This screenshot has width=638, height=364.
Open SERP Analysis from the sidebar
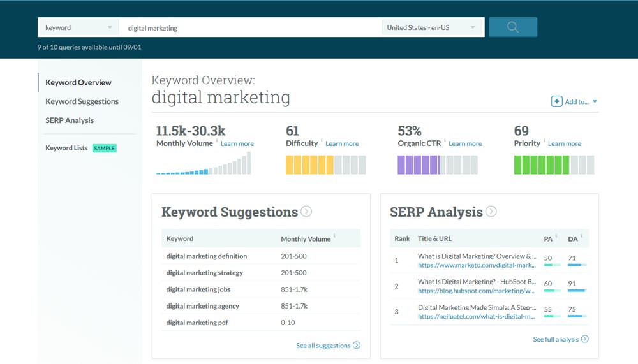pyautogui.click(x=70, y=120)
